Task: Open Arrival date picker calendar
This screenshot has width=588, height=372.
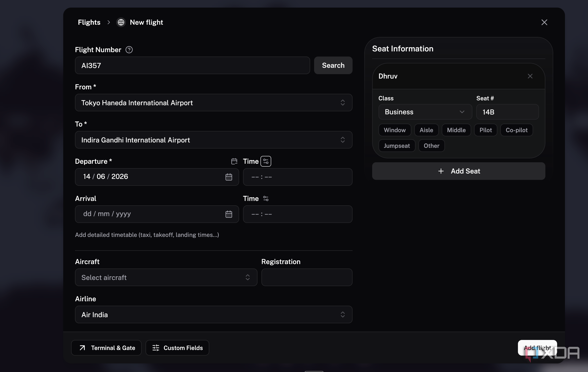Action: (229, 214)
